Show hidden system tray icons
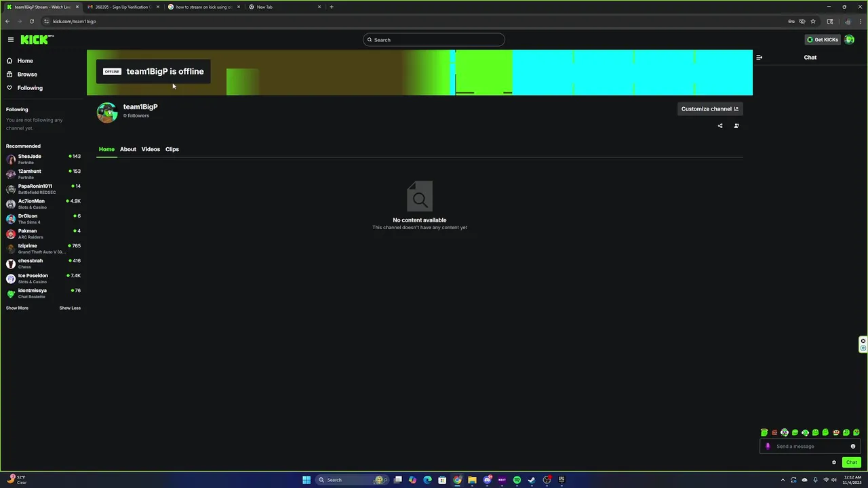The image size is (868, 488). [783, 480]
